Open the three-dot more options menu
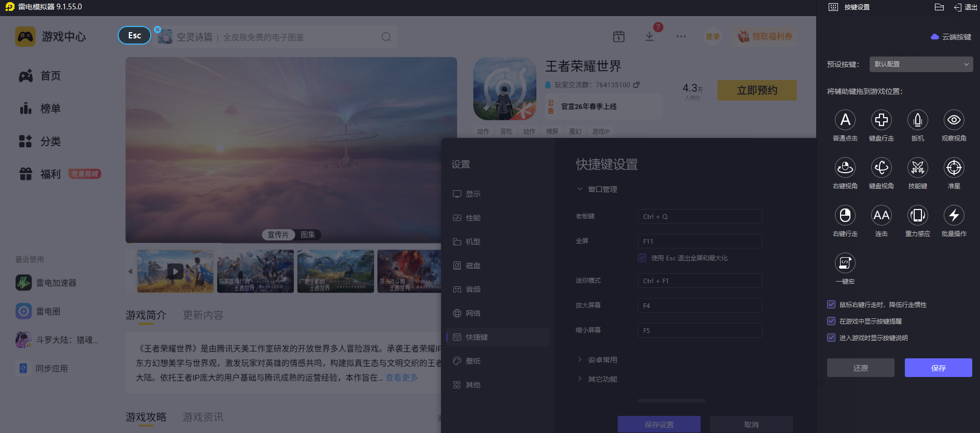The height and width of the screenshot is (433, 980). 681,36
